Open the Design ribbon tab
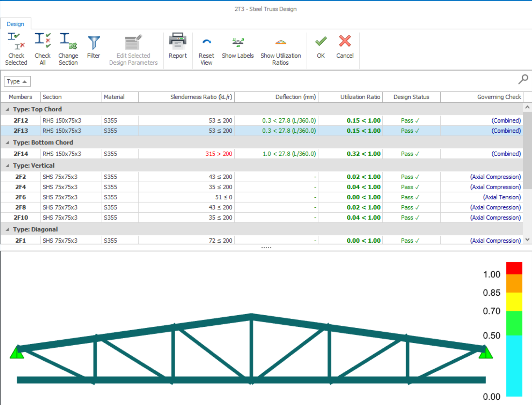The width and height of the screenshot is (532, 405). tap(15, 24)
